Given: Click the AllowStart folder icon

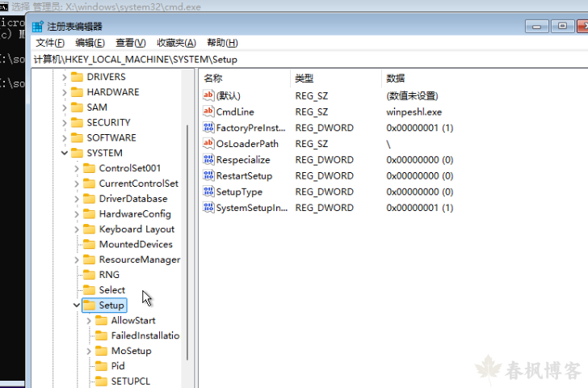Looking at the screenshot, I should point(101,320).
